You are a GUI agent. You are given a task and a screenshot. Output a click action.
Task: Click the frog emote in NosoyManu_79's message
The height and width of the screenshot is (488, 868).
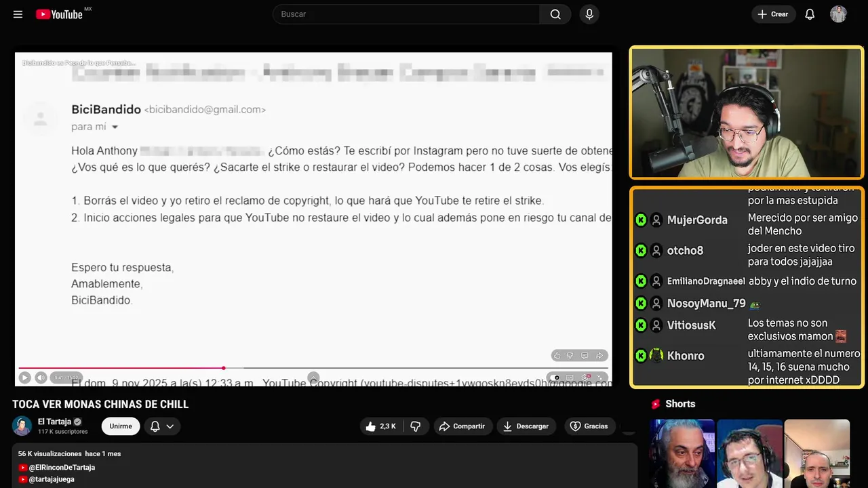754,304
